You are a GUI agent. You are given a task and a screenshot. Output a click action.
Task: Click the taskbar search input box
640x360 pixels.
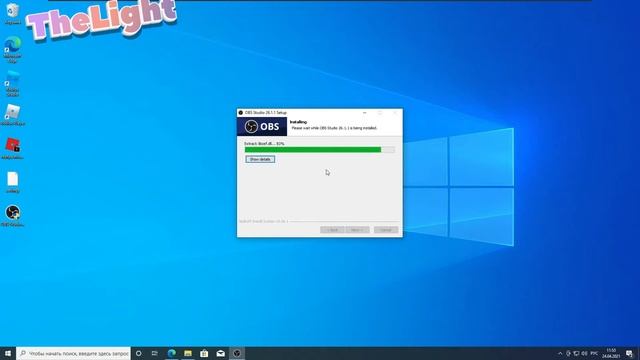pos(73,353)
